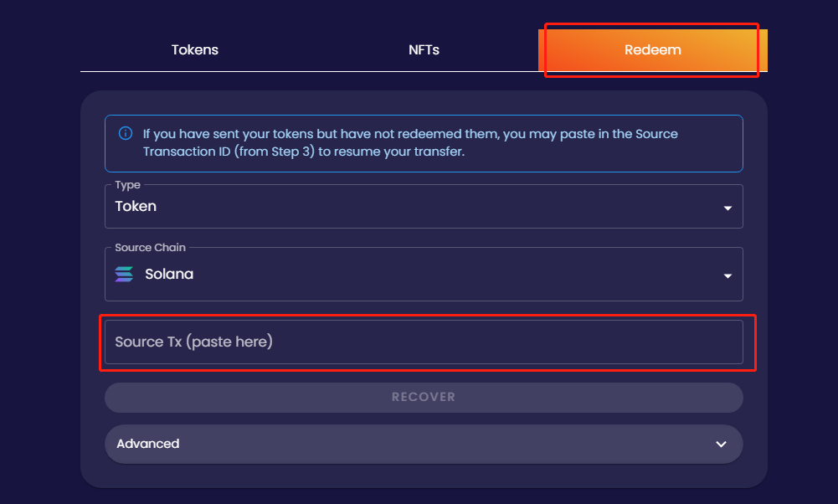Expand the Advanced section
838x504 pixels.
point(424,445)
